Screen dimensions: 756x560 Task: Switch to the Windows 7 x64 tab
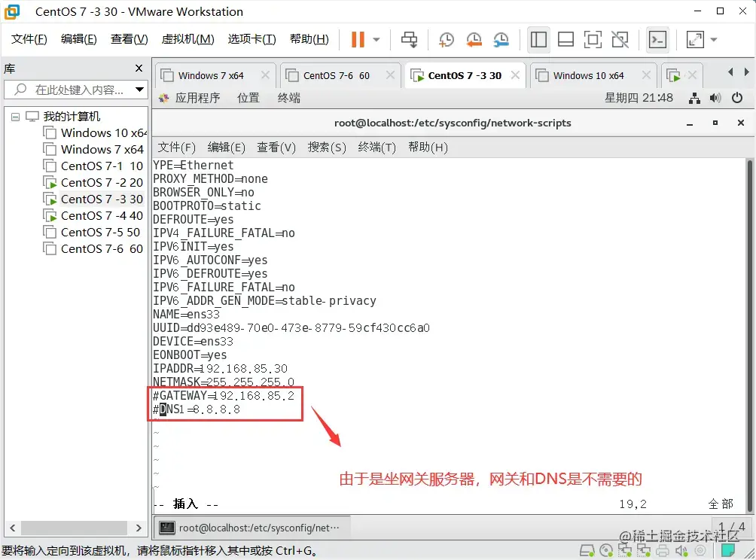pyautogui.click(x=210, y=76)
